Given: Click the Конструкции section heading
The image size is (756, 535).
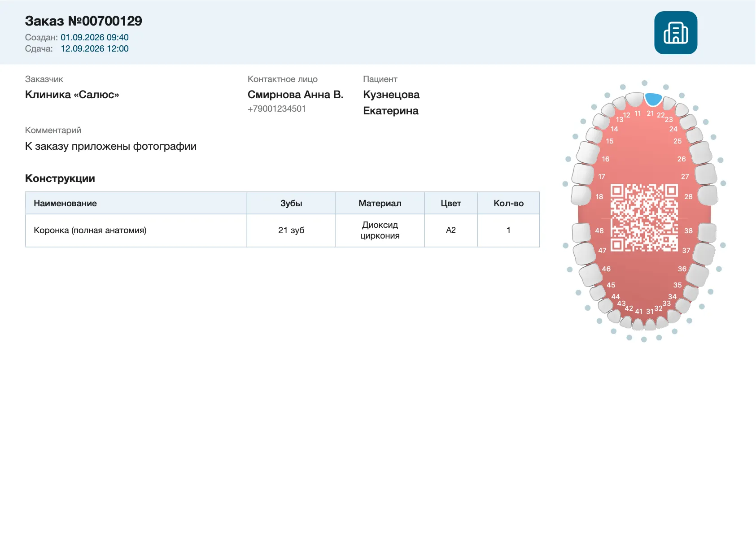Looking at the screenshot, I should click(x=60, y=178).
